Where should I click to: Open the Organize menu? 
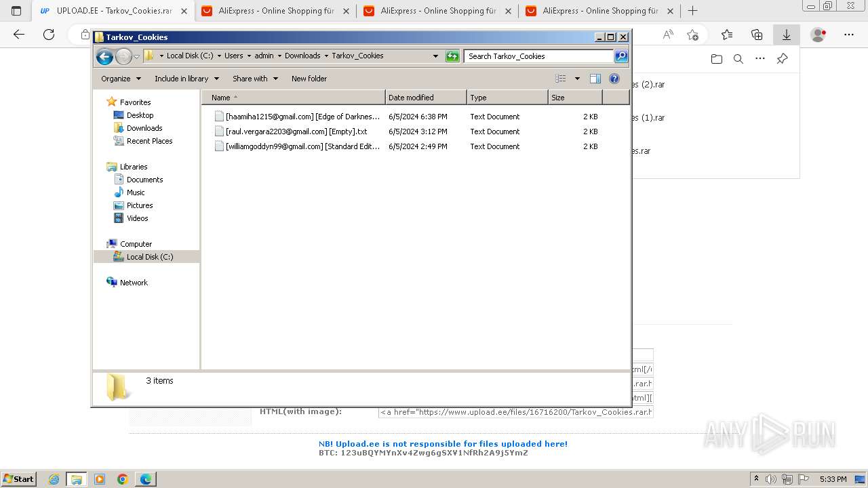tap(121, 79)
